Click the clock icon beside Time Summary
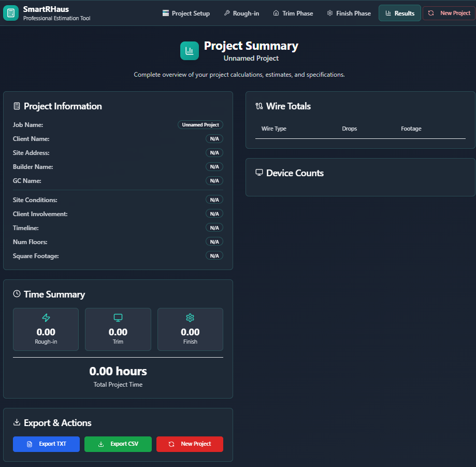The height and width of the screenshot is (467, 476). pos(17,294)
